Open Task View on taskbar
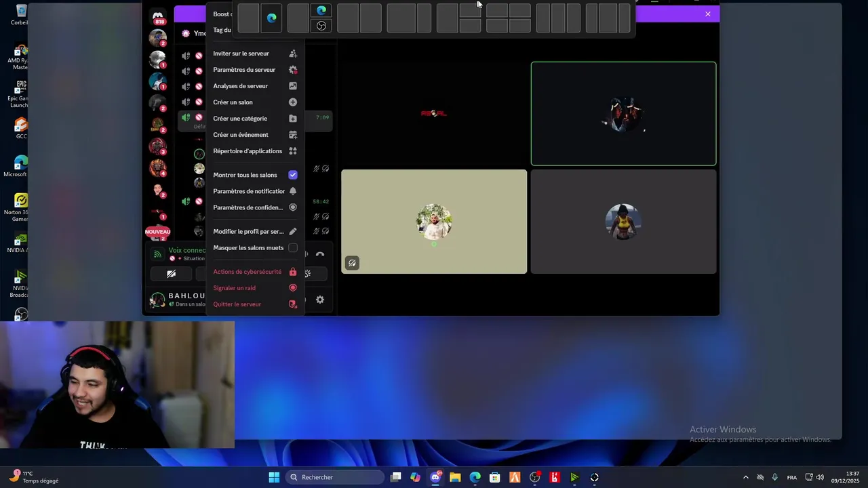 [396, 477]
